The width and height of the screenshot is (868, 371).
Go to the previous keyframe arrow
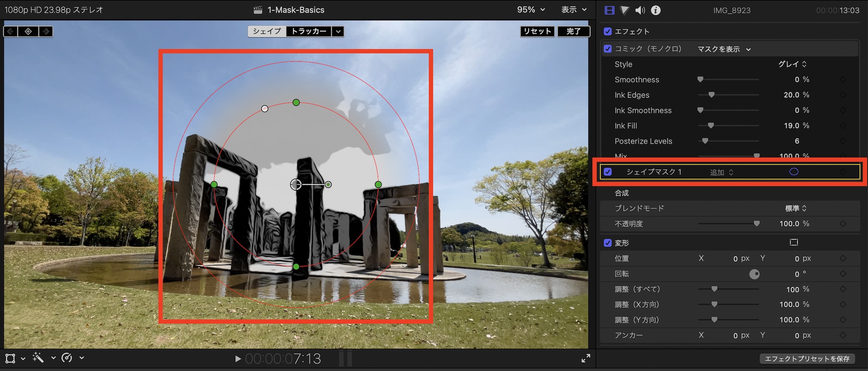[x=10, y=31]
